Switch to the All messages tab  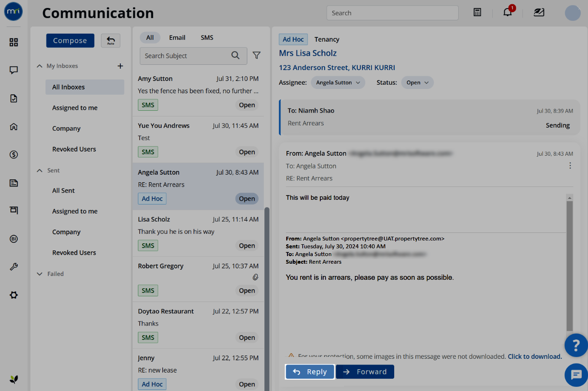tap(150, 37)
